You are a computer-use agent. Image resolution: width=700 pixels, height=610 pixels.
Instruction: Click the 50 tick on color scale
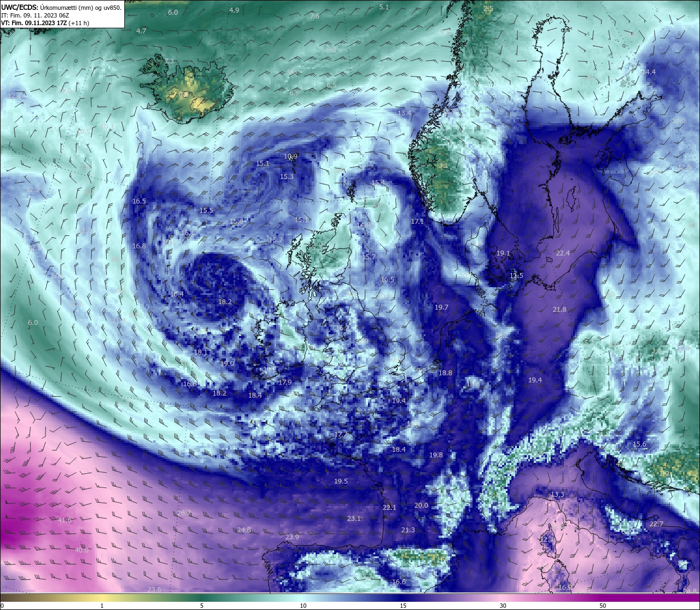pos(603,606)
